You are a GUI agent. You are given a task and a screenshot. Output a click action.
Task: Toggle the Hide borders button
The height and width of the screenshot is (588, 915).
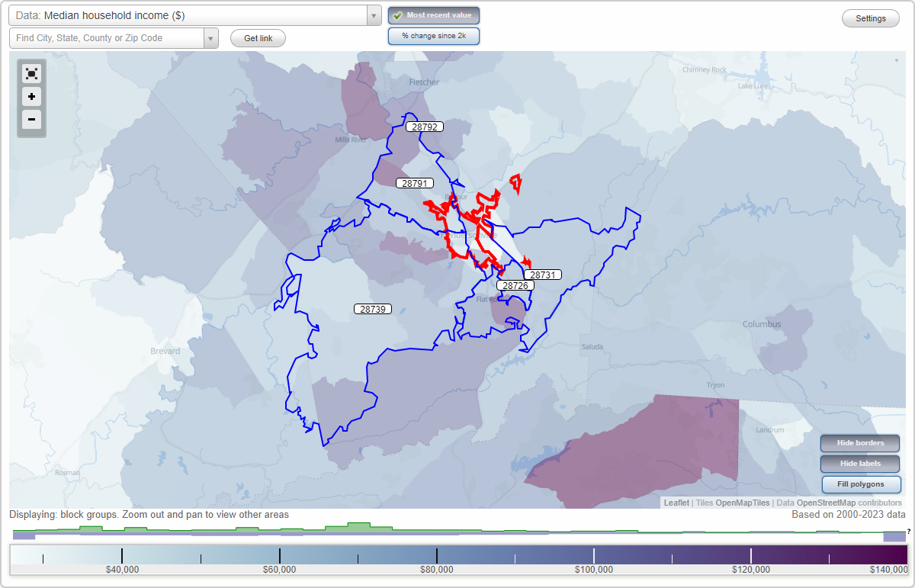click(x=861, y=443)
